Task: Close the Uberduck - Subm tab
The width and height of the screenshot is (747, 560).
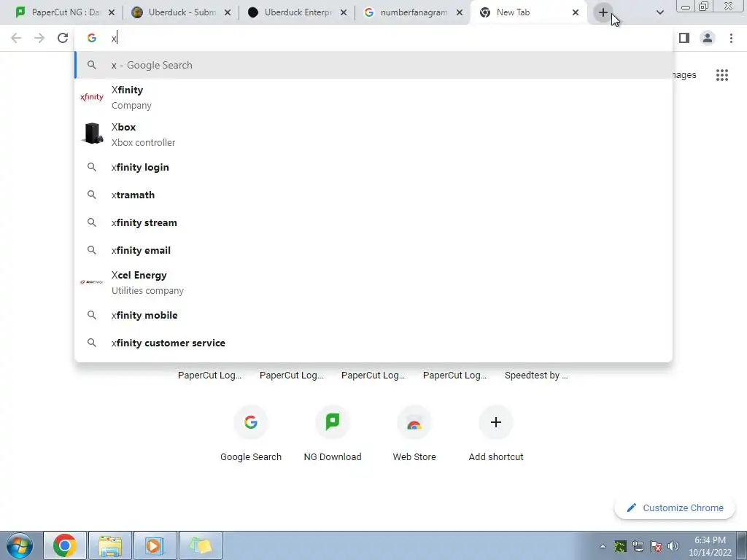Action: click(x=228, y=12)
